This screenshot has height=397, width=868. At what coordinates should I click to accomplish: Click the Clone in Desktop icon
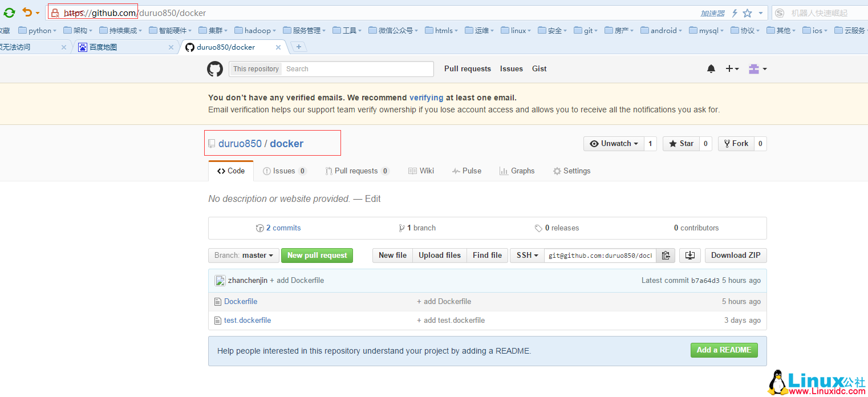point(689,255)
